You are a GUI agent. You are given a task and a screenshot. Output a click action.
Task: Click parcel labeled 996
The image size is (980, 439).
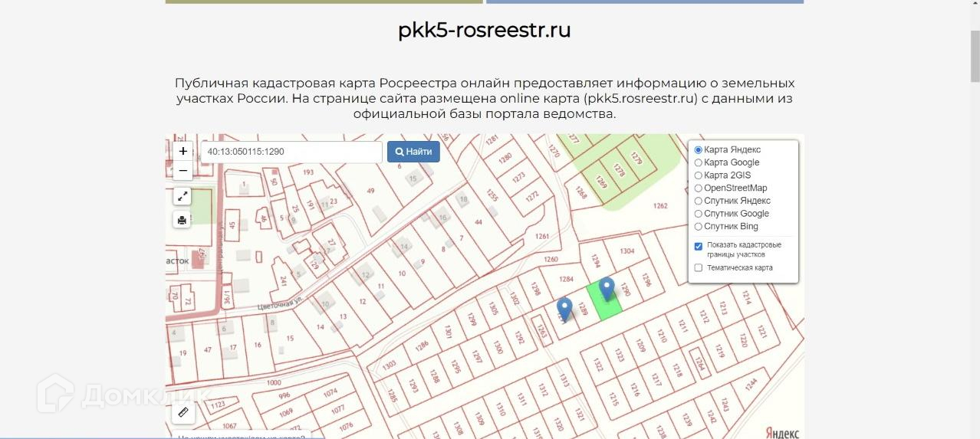284,396
